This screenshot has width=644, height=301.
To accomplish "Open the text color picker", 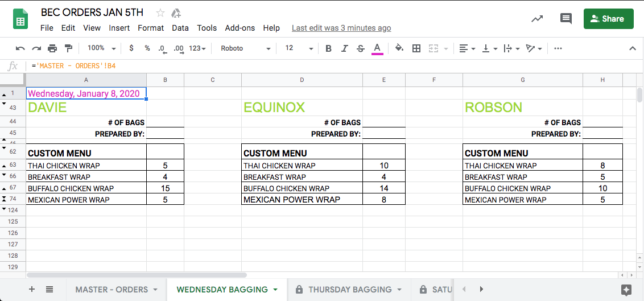I will click(377, 48).
